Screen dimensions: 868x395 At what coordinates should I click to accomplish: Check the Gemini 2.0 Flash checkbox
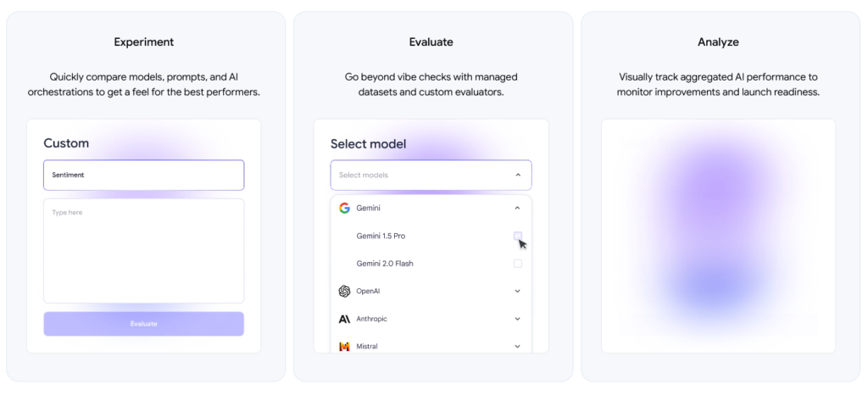pos(518,264)
